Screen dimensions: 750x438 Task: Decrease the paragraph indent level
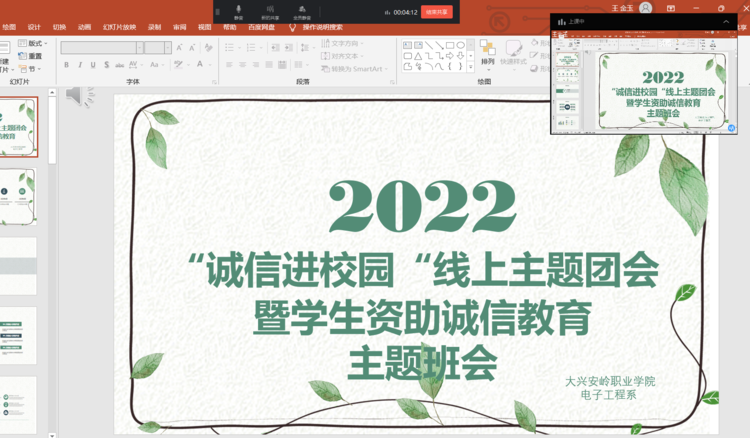(x=275, y=47)
